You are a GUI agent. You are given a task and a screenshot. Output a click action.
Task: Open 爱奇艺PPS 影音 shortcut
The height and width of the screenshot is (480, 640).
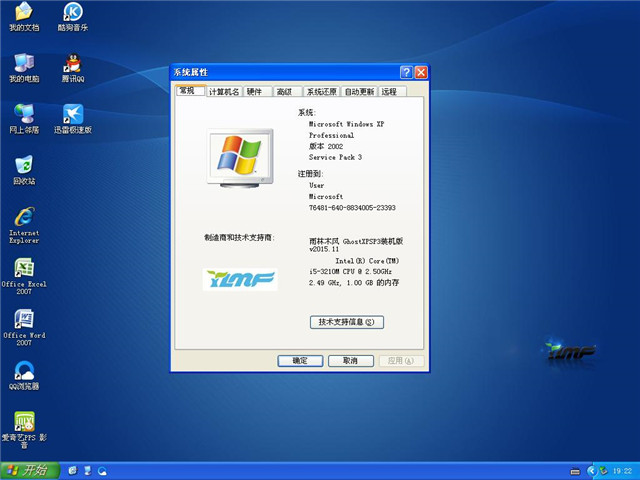(24, 430)
